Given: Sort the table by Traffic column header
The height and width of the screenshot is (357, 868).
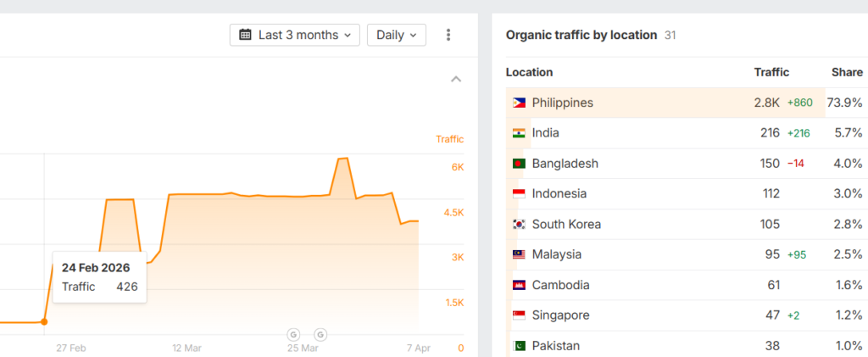Looking at the screenshot, I should [x=771, y=72].
